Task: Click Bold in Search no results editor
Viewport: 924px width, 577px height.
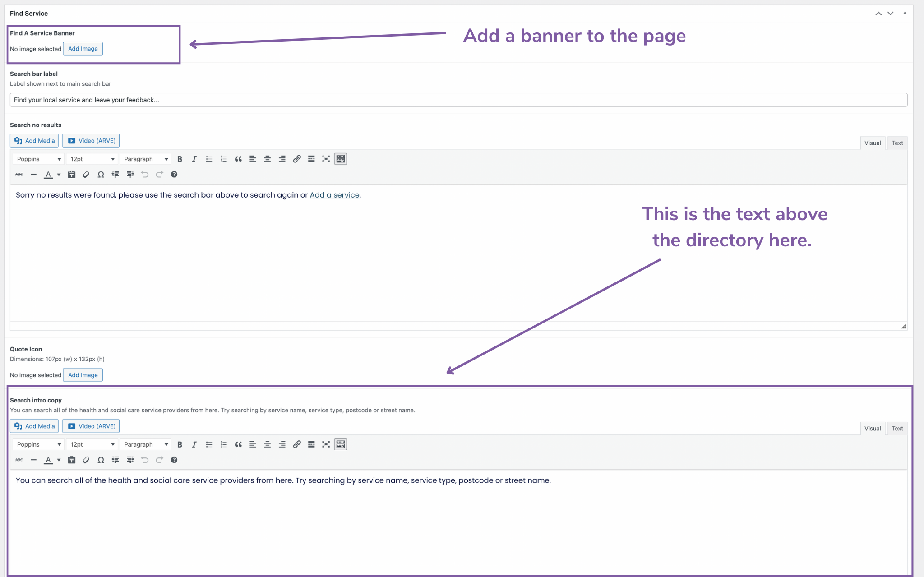Action: (x=180, y=159)
